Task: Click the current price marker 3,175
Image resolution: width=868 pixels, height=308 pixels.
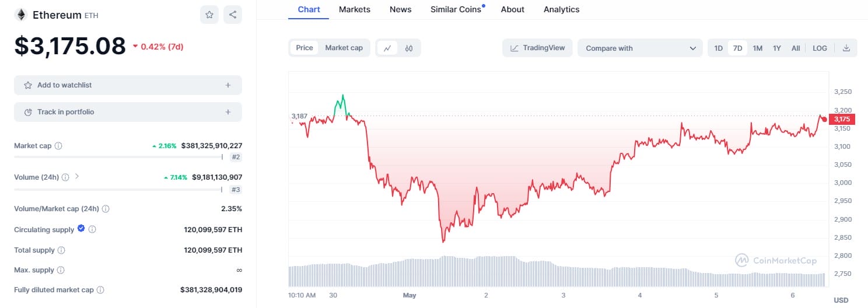Action: pos(842,119)
